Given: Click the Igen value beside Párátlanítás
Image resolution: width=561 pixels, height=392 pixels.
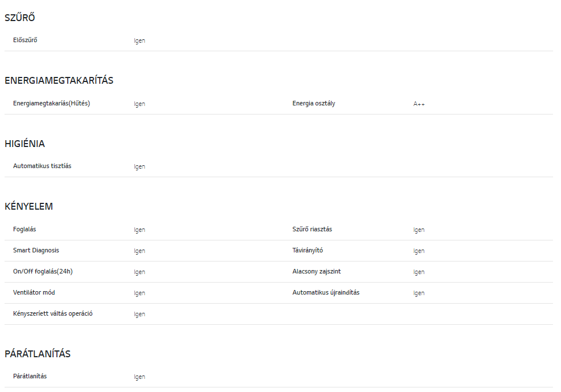Looking at the screenshot, I should coord(140,377).
